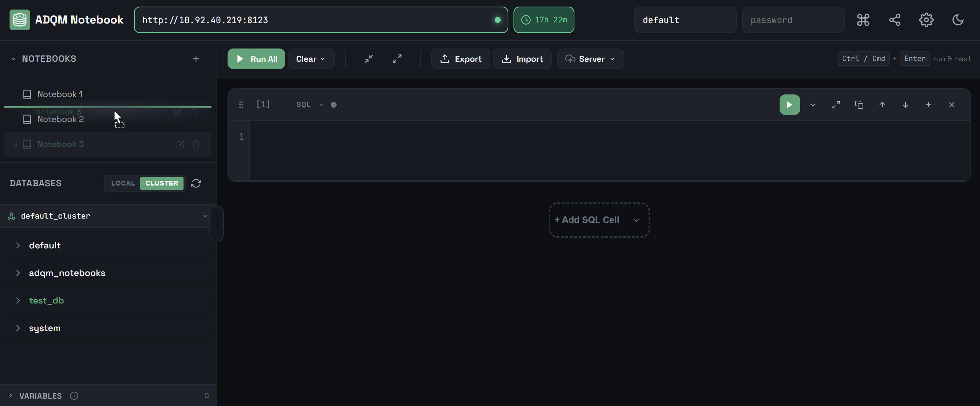The width and height of the screenshot is (980, 406).
Task: Click the password input field
Action: pos(793,20)
